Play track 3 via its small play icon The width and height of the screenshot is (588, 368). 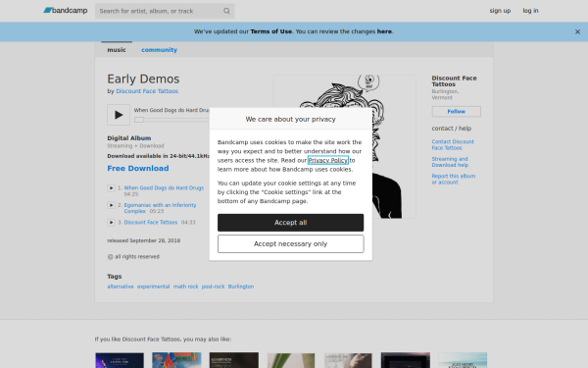[111, 223]
